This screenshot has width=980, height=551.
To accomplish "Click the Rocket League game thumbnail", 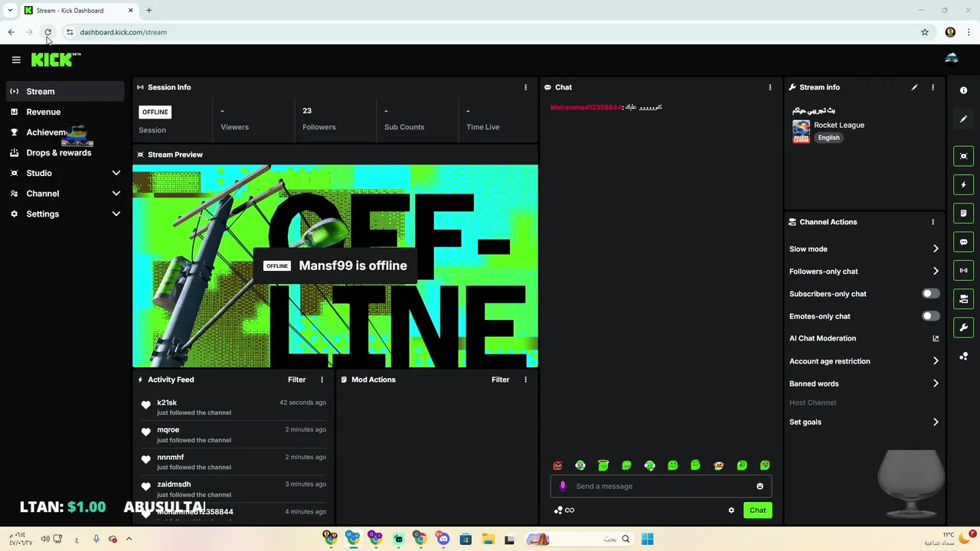I will click(801, 132).
